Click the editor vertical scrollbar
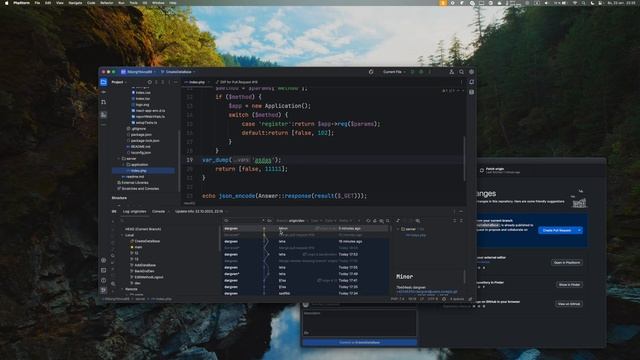640x360 pixels. pyautogui.click(x=464, y=158)
